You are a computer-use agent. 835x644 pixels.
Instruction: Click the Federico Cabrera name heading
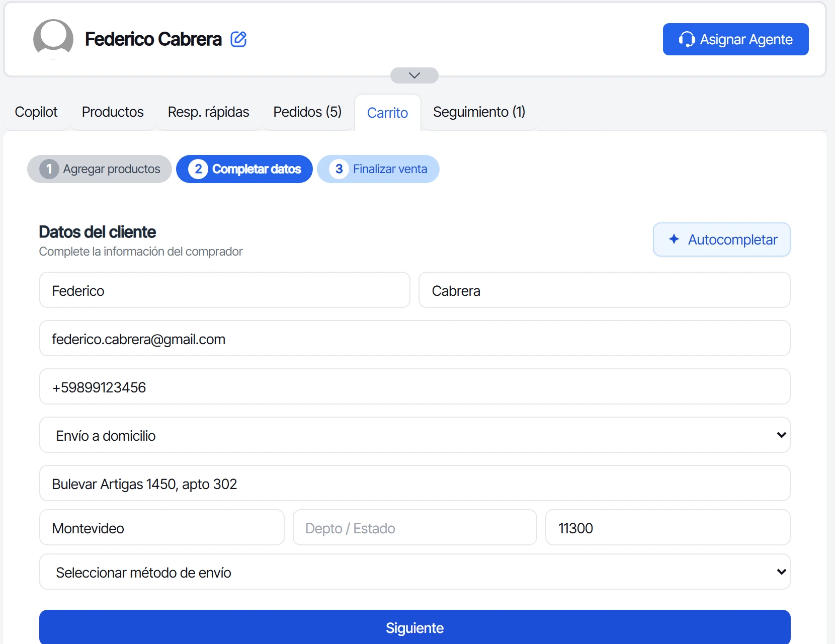[x=153, y=39]
